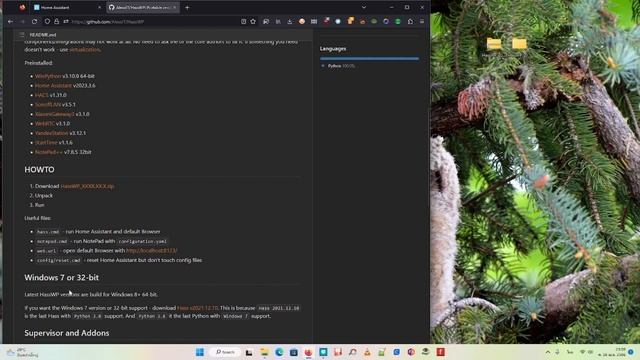Screen dimensions: 640x360
Task: Select the GitHub HassWP Portable tab
Action: (x=143, y=7)
